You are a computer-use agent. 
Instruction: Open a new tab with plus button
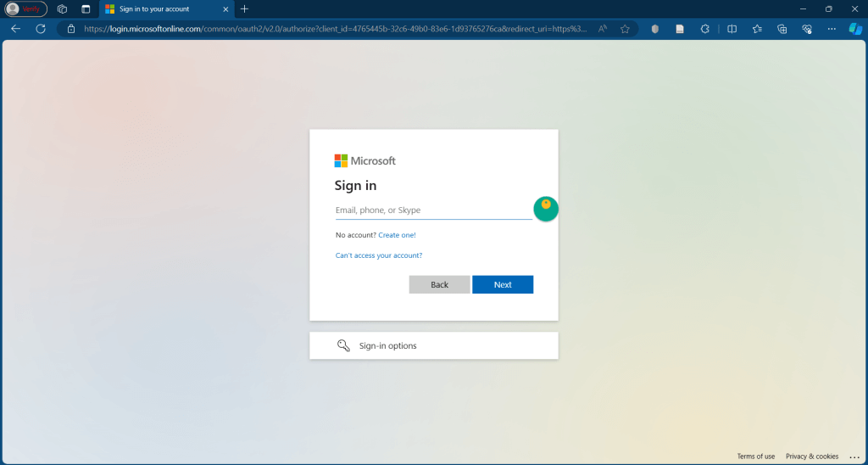(245, 8)
